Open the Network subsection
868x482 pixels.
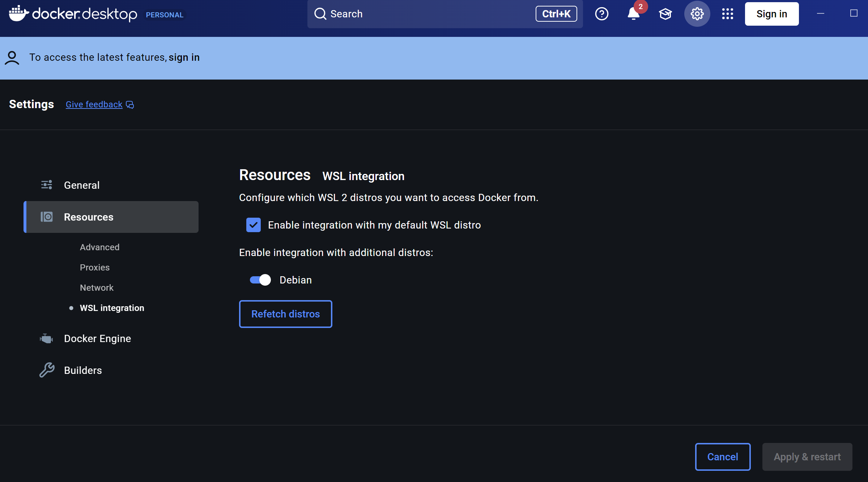coord(97,288)
